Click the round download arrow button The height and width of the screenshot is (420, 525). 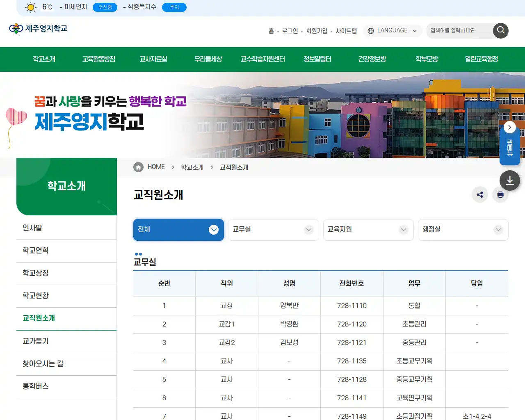click(x=510, y=180)
